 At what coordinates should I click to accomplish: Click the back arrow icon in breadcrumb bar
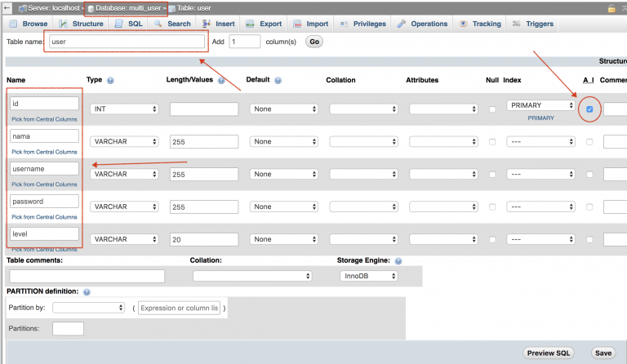tap(7, 7)
